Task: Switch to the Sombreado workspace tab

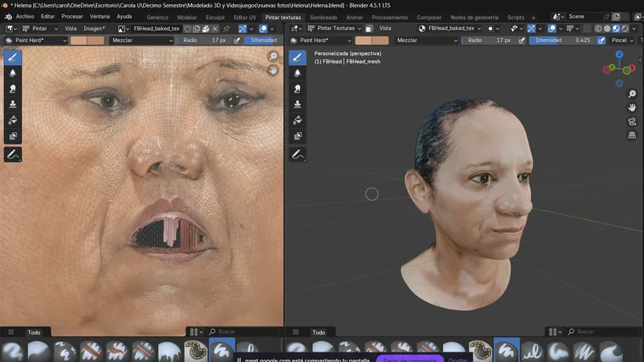Action: (323, 17)
